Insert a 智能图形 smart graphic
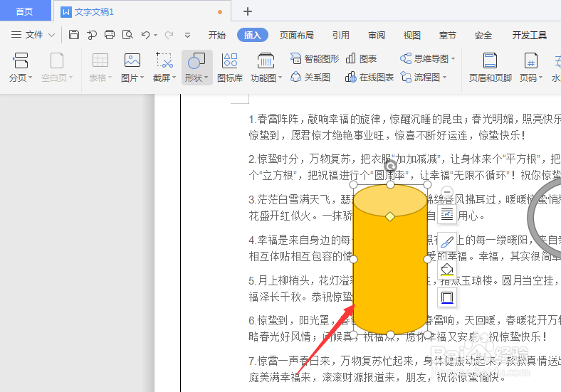 tap(315, 58)
